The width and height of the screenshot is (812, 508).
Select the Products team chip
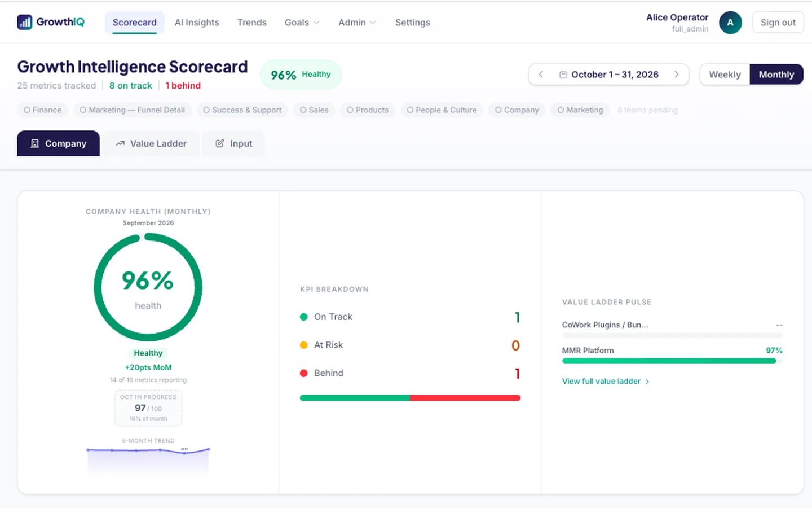[368, 110]
